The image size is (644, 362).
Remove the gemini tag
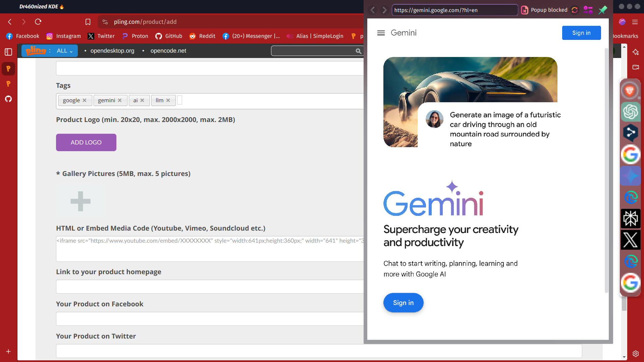120,100
